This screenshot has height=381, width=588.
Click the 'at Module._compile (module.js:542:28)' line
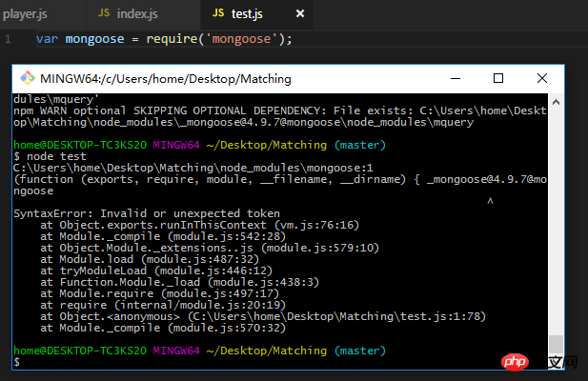pyautogui.click(x=163, y=236)
